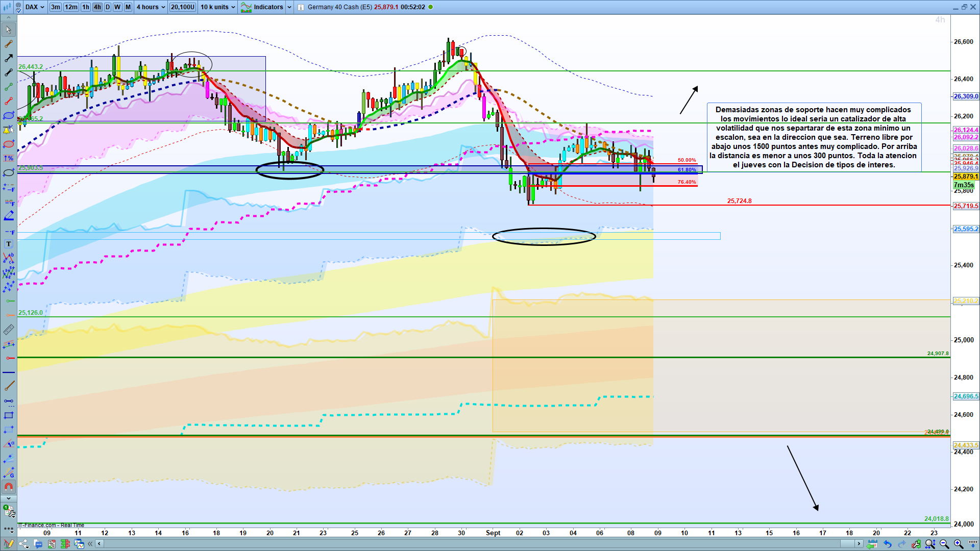Select the rectangle drawing tool

click(9, 415)
